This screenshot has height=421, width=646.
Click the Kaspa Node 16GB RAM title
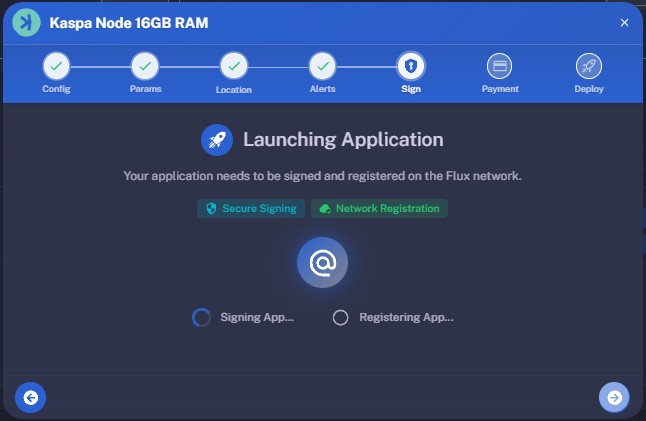[130, 22]
